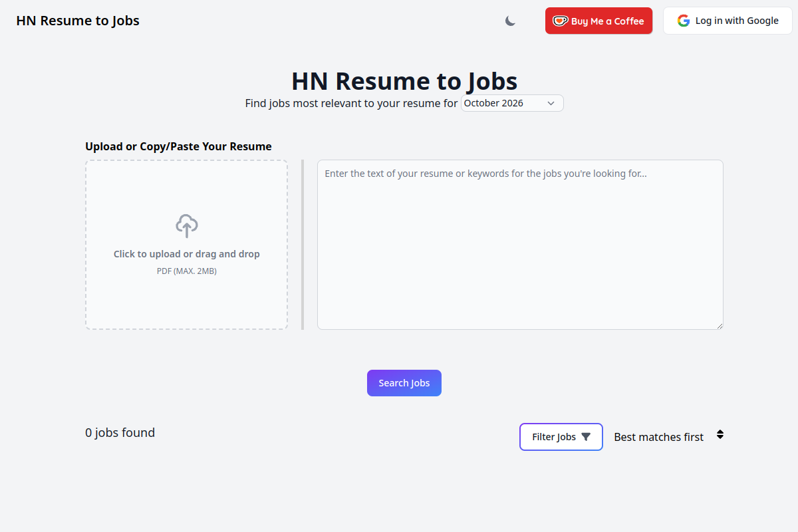Click the coffee cup icon
Viewport: 798px width, 532px height.
(x=560, y=21)
